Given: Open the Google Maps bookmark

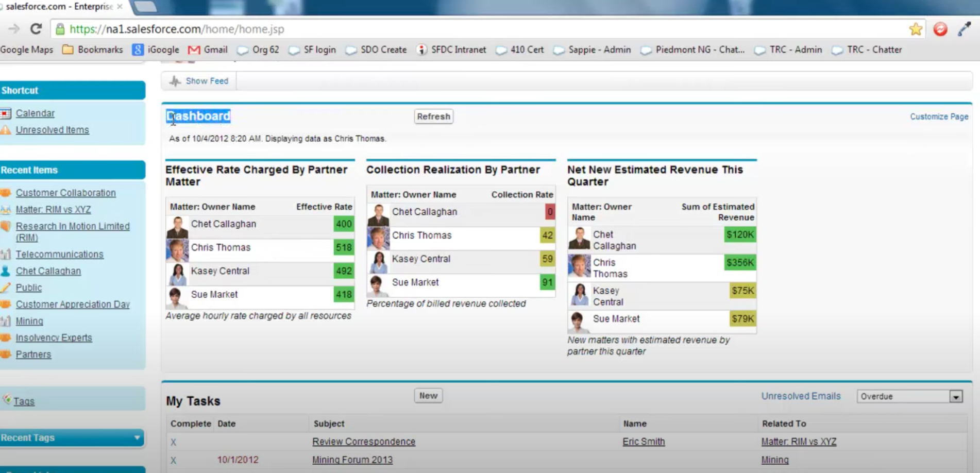Looking at the screenshot, I should click(27, 49).
